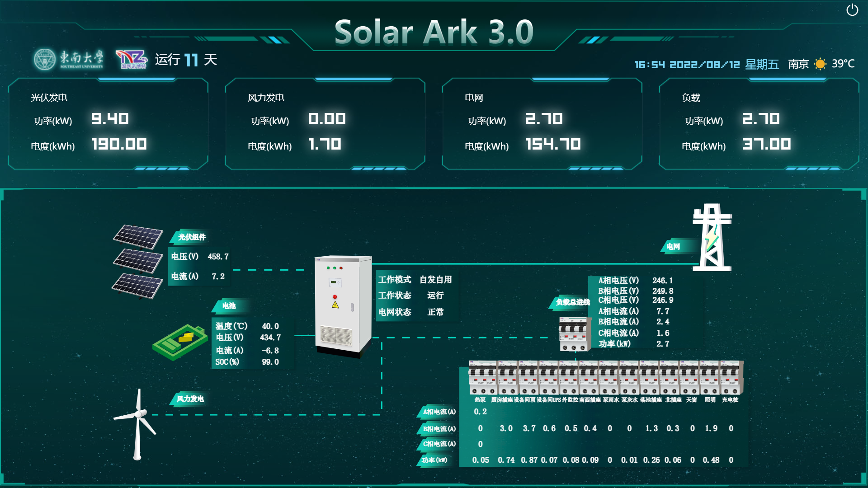Click the 电池 label tag
The width and height of the screenshot is (868, 488).
[x=229, y=306]
